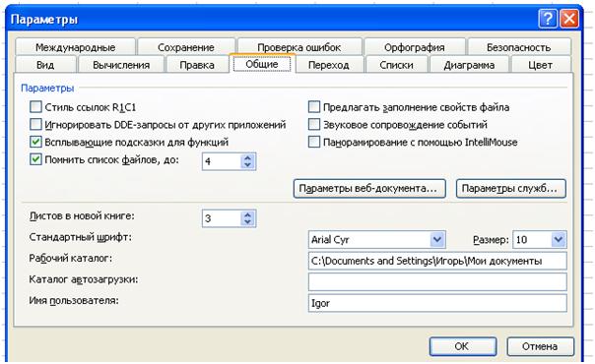Click the startup catalog empty field
Screen dimensions: 595x364
[437, 281]
